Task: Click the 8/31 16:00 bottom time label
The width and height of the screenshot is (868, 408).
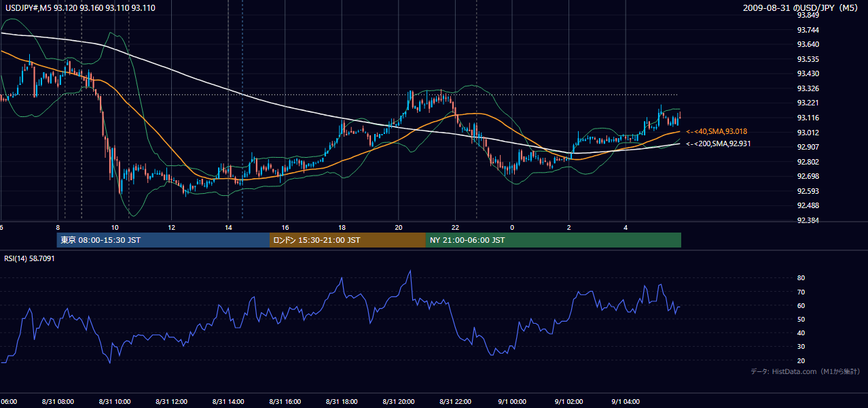Action: (285, 401)
